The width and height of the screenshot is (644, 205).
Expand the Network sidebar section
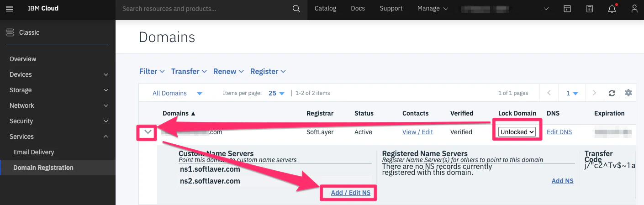click(x=58, y=105)
